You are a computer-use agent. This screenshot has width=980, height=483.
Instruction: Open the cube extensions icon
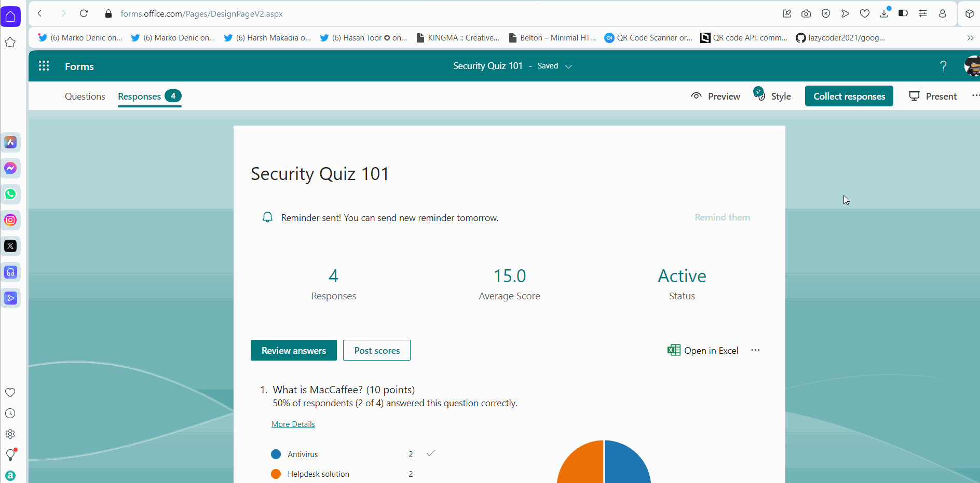[969, 14]
